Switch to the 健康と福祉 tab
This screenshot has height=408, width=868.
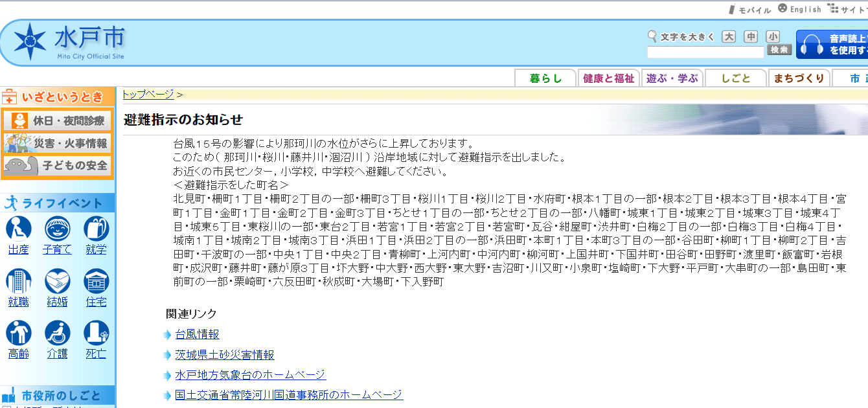pos(608,78)
